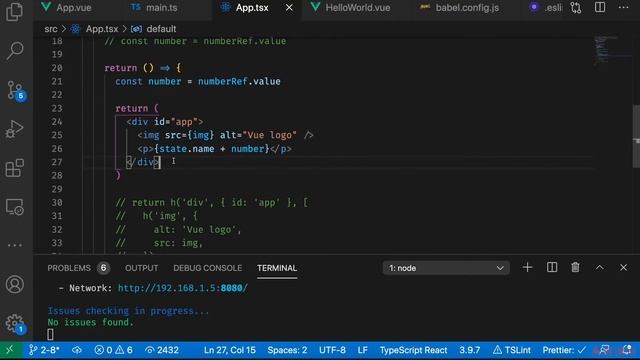
Task: Click Ln 27, Col 15 to go to line
Action: (x=230, y=350)
